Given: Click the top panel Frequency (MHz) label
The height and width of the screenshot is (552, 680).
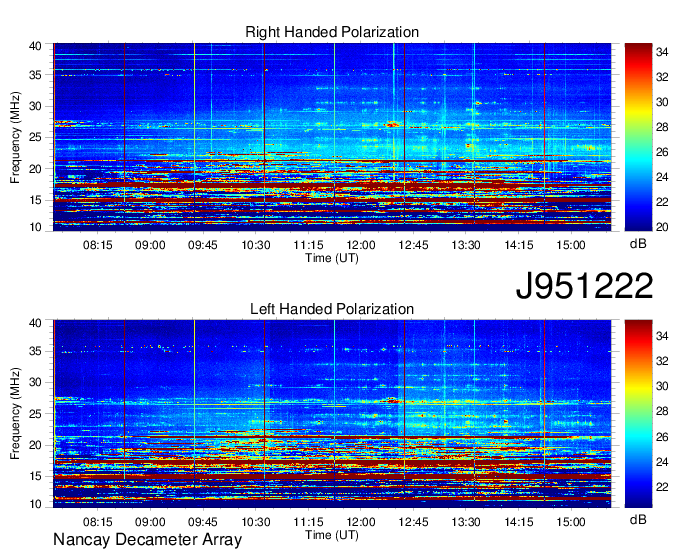Looking at the screenshot, I should (15, 137).
